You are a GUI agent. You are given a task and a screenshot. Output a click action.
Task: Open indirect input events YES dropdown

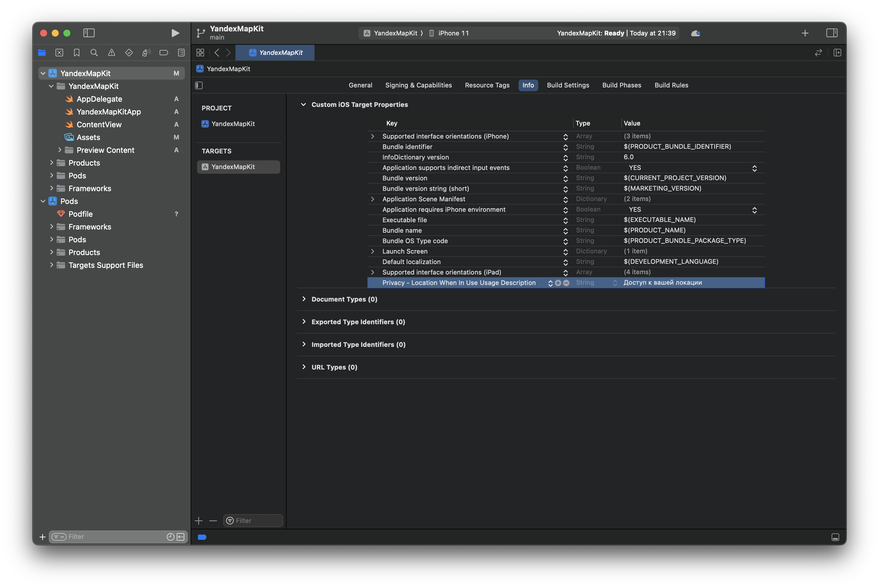coord(754,168)
